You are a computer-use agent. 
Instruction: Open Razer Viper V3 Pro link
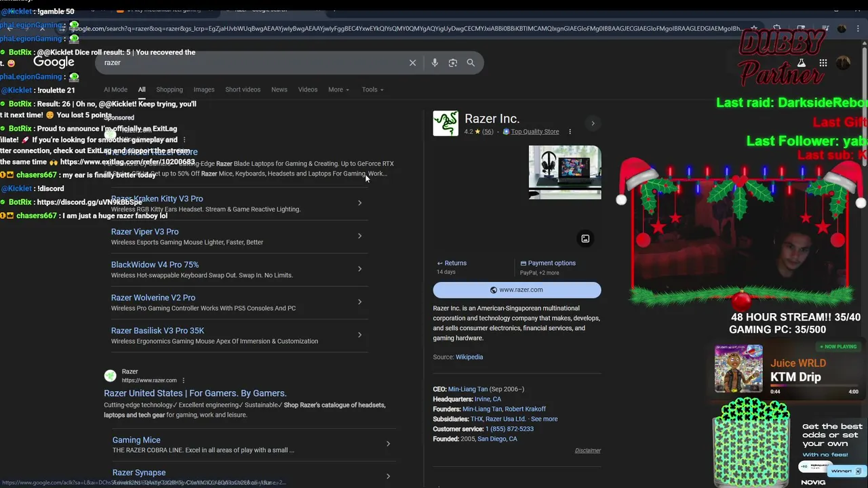tap(144, 232)
